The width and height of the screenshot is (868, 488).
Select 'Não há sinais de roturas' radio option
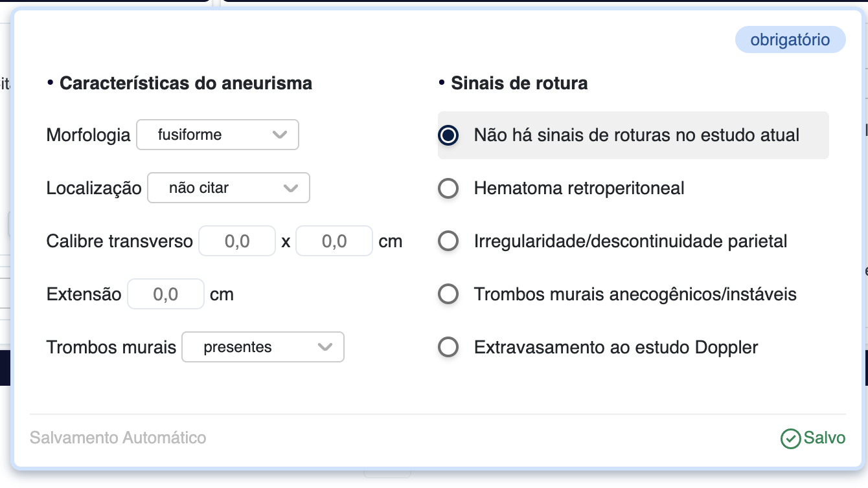(448, 135)
